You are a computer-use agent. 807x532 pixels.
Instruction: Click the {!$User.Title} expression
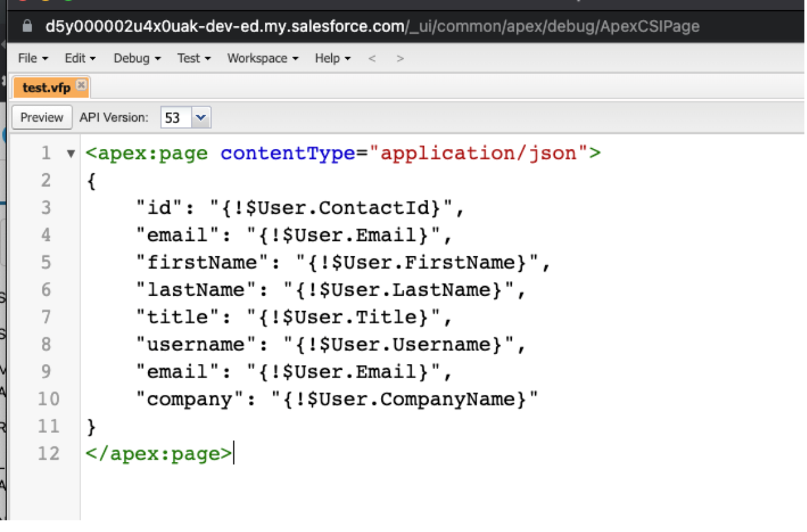(343, 317)
